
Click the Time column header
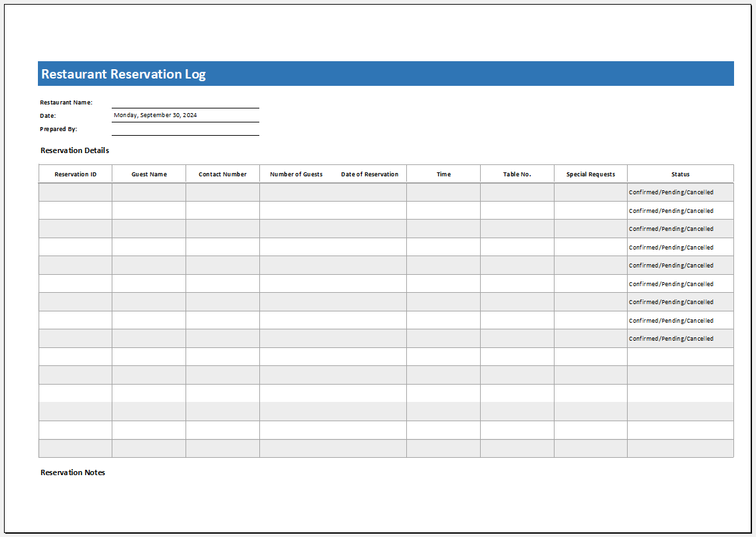coord(443,174)
